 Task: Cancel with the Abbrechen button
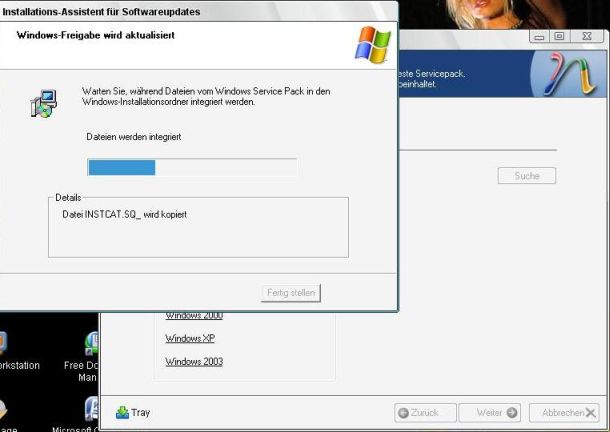[x=564, y=413]
